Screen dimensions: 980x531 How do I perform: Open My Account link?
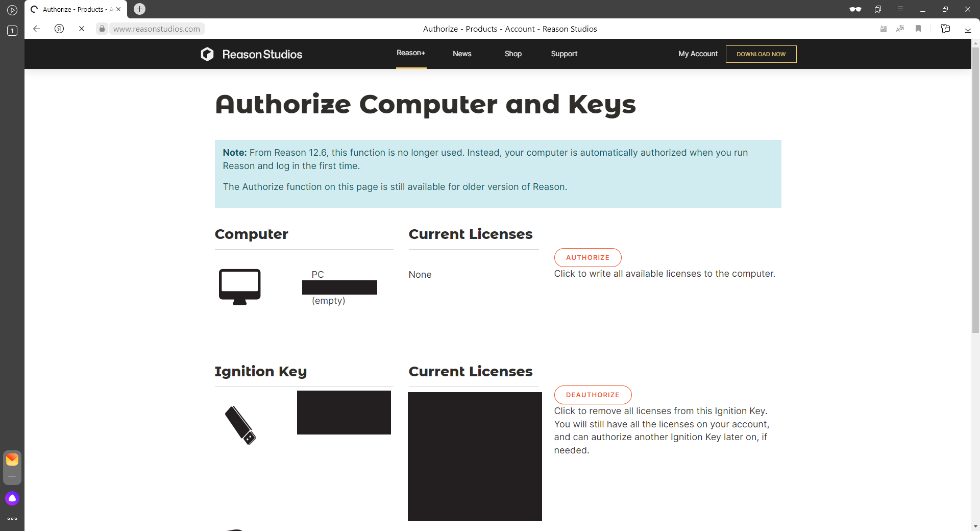pos(698,54)
